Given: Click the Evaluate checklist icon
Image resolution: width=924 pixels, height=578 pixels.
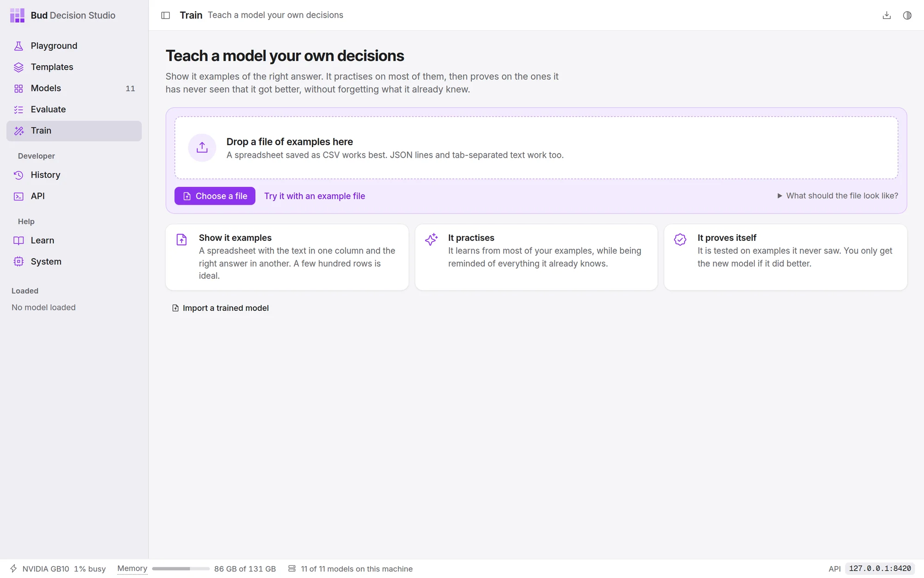Looking at the screenshot, I should click(18, 110).
